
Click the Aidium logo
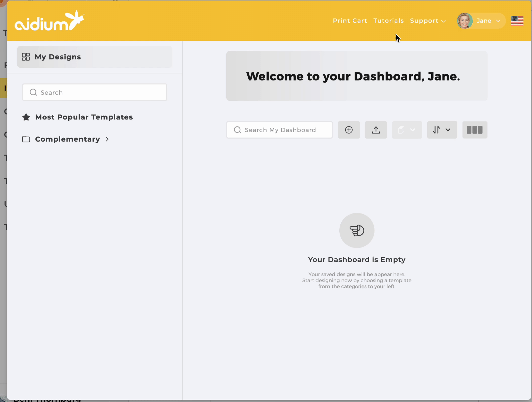click(x=49, y=21)
